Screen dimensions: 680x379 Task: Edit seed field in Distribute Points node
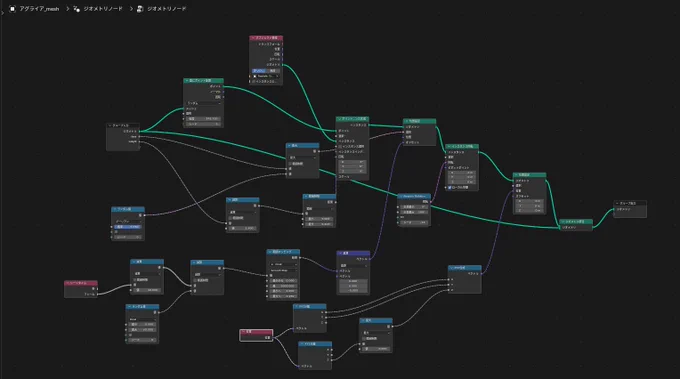(203, 124)
